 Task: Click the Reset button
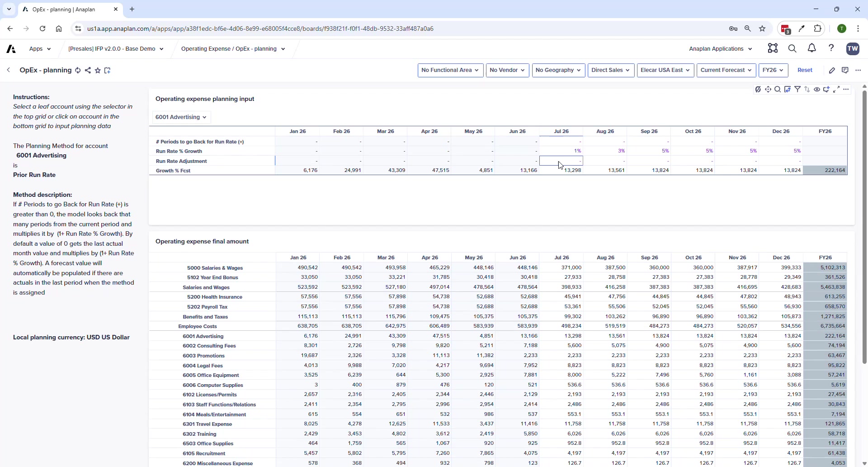pyautogui.click(x=805, y=70)
